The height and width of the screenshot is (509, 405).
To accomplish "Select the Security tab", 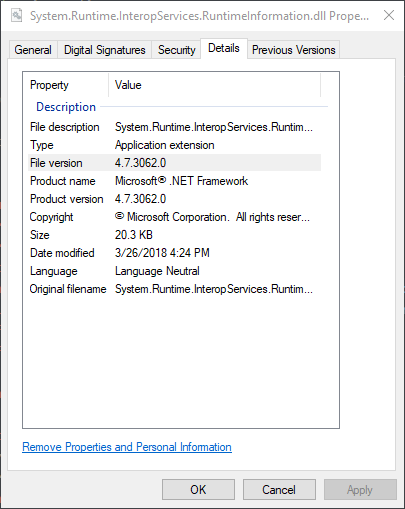I will click(176, 50).
